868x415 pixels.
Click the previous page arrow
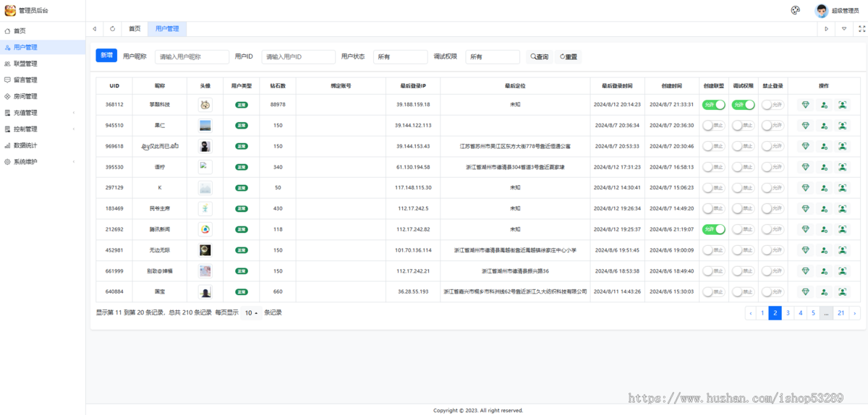coord(751,313)
